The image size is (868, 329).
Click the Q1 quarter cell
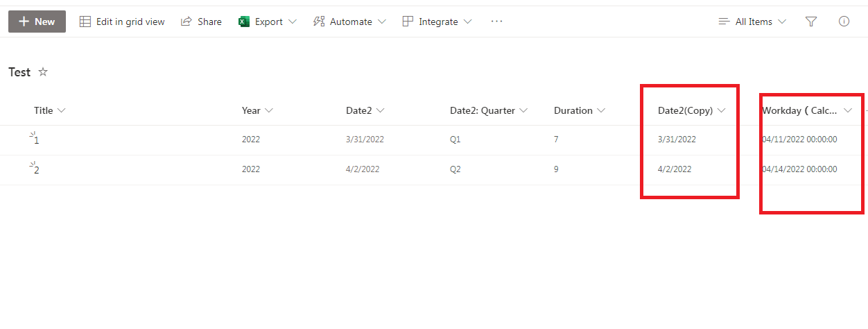point(455,140)
